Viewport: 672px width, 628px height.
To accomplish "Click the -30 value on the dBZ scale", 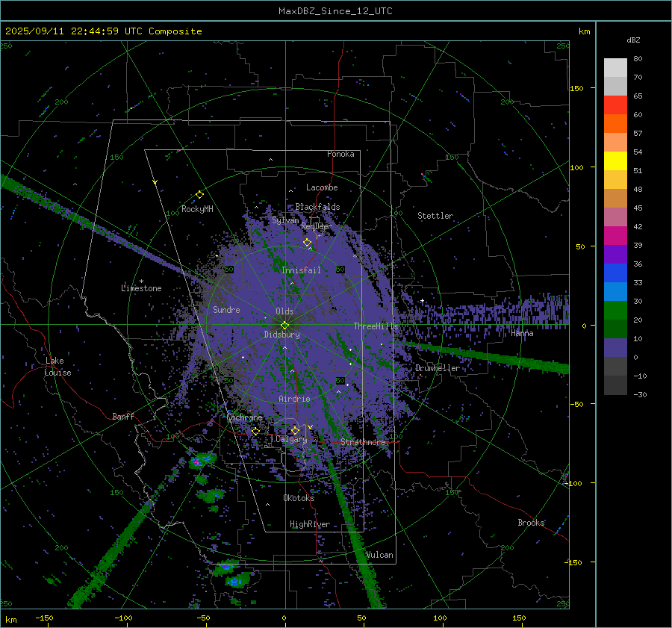I will click(640, 394).
